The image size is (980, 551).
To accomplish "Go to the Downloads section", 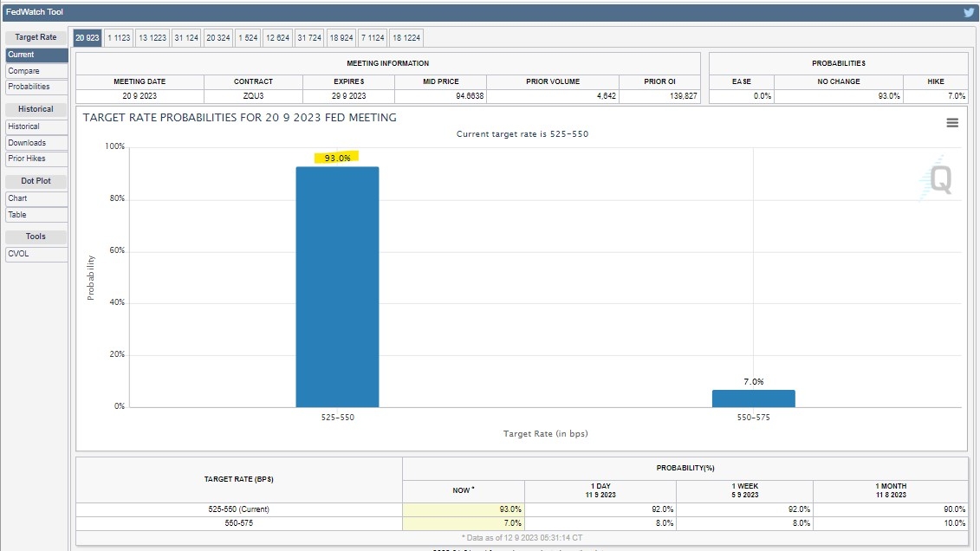I will [x=36, y=143].
